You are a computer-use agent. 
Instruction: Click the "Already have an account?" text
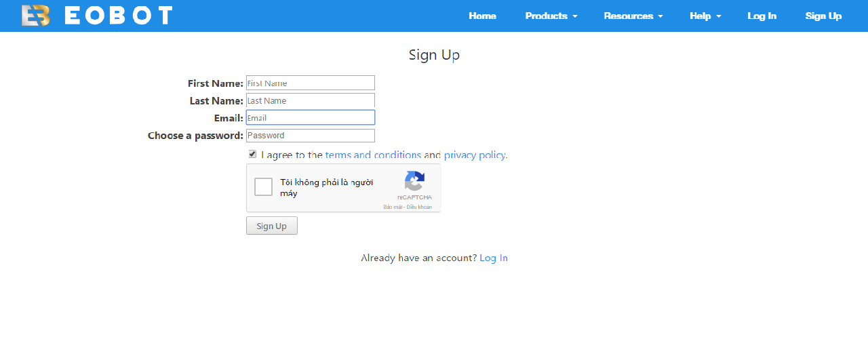pyautogui.click(x=418, y=258)
